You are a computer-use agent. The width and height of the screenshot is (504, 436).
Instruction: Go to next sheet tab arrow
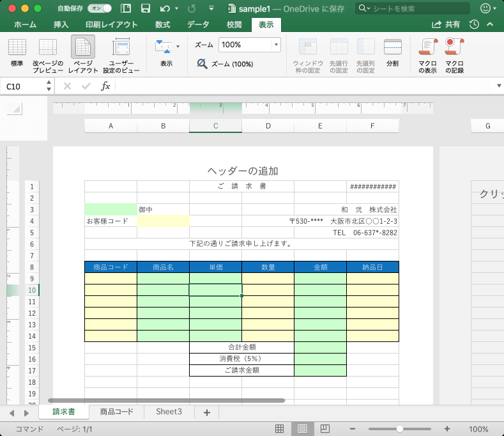(x=26, y=413)
